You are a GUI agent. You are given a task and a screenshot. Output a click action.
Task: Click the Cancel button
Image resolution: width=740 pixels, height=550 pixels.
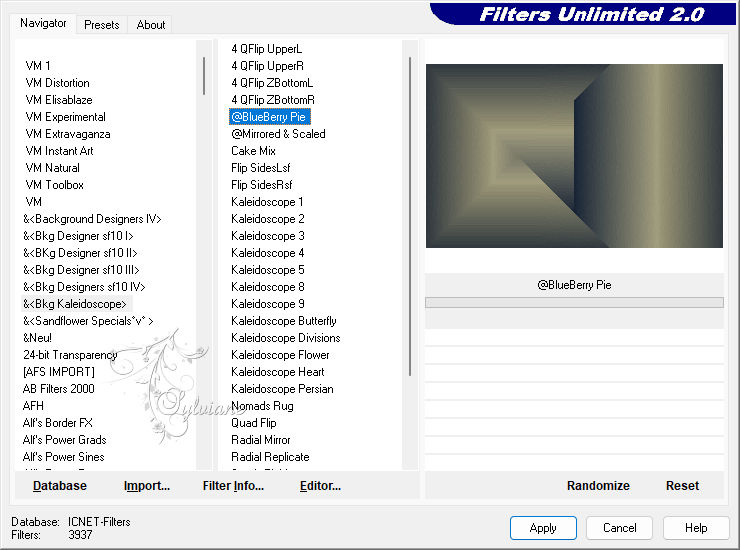coord(619,527)
